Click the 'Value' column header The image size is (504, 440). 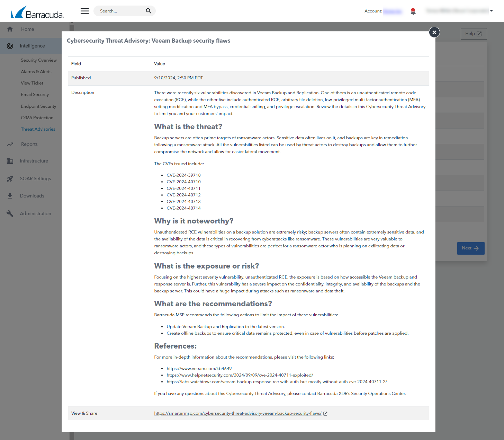pyautogui.click(x=160, y=64)
